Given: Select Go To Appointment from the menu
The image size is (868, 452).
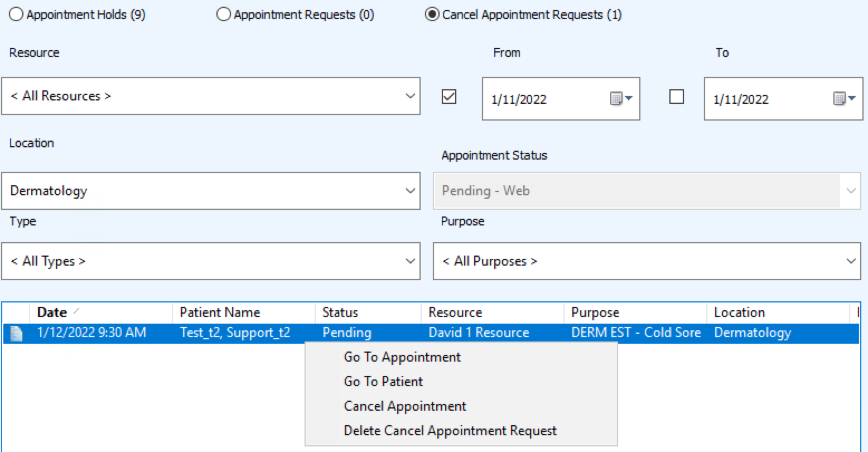Looking at the screenshot, I should (x=402, y=357).
